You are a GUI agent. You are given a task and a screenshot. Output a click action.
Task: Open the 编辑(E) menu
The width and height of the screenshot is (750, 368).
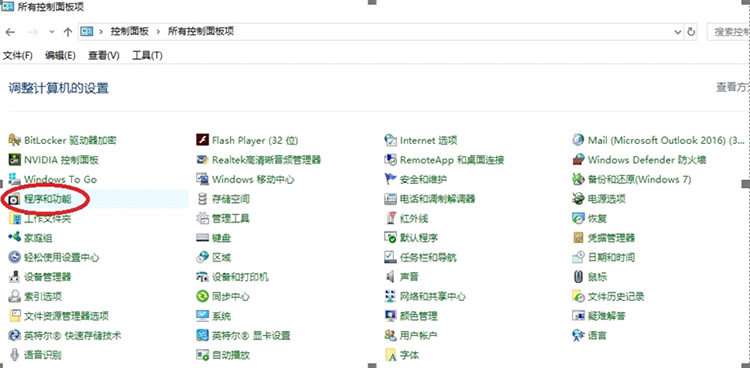click(x=60, y=56)
